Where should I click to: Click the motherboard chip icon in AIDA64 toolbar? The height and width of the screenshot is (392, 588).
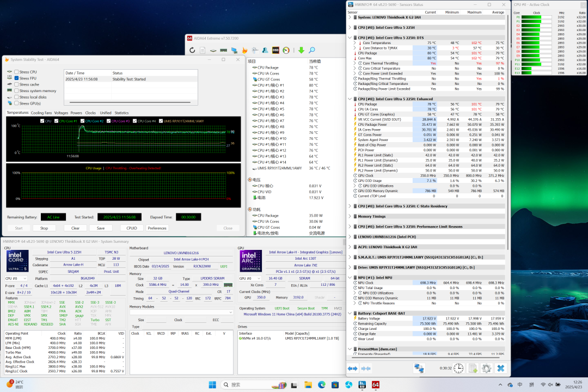(213, 50)
